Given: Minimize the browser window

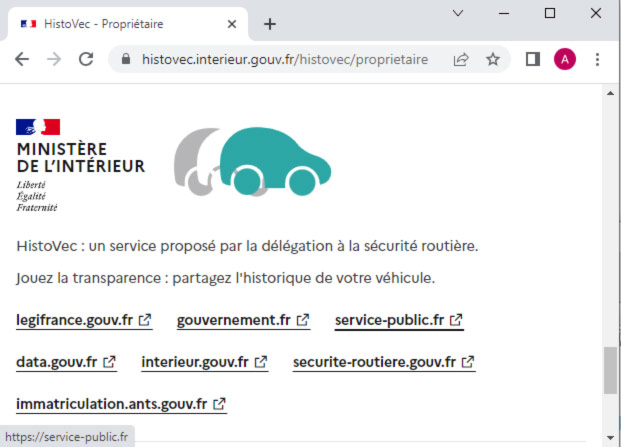Looking at the screenshot, I should 504,13.
